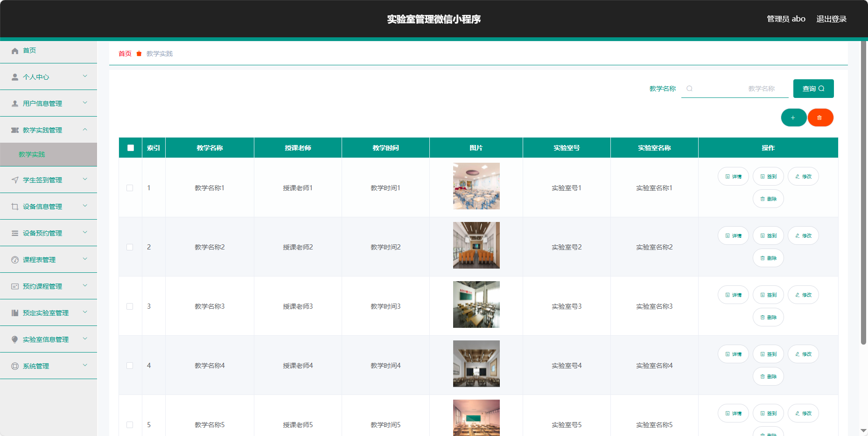The height and width of the screenshot is (436, 868).
Task: Click the 学生签到管理 paper-plane icon
Action: tap(15, 180)
